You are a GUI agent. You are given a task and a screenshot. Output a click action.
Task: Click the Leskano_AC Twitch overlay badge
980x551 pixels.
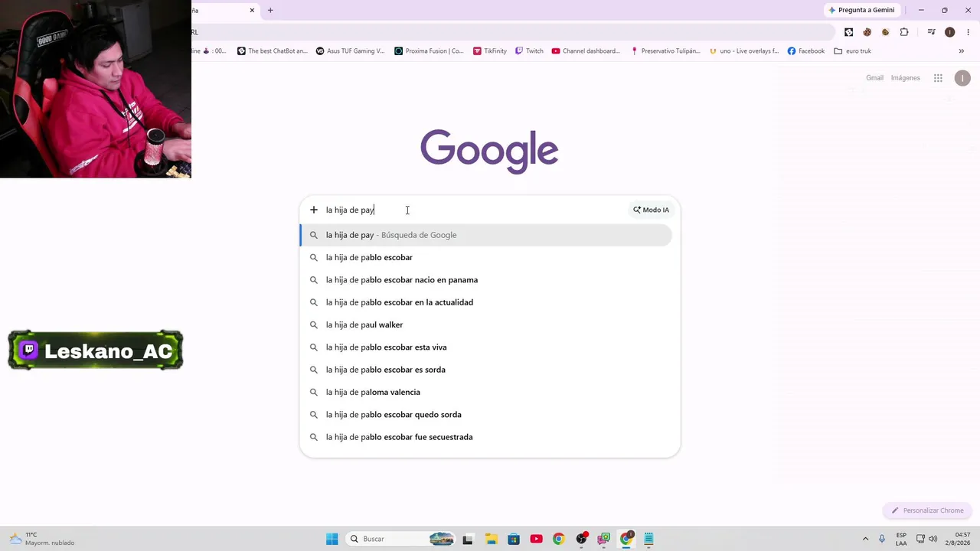96,350
